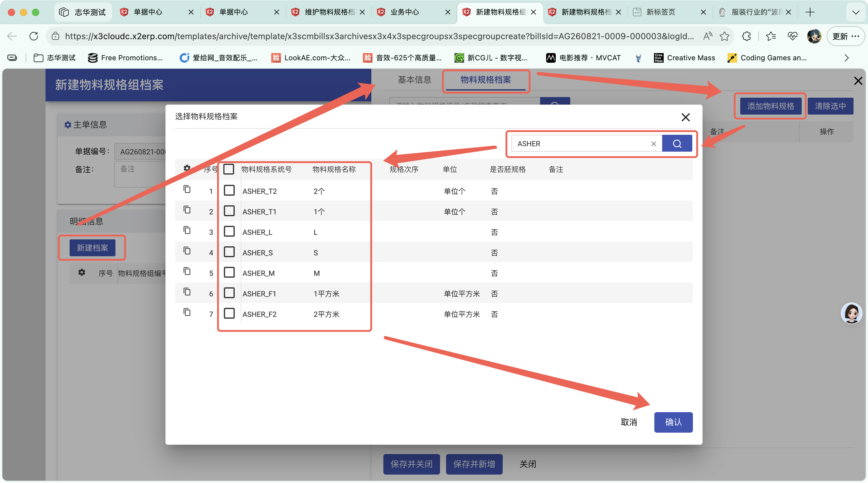Expand the browser tab list chevron

pyautogui.click(x=856, y=12)
